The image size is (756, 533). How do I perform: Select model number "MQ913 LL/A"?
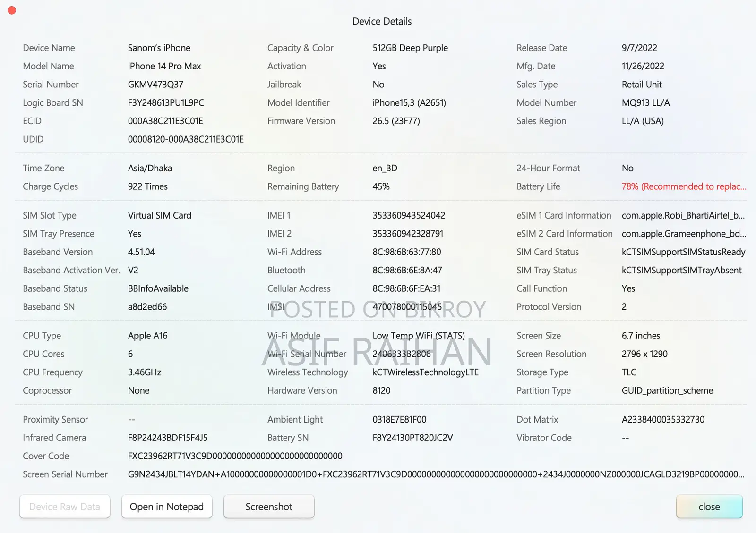point(646,103)
